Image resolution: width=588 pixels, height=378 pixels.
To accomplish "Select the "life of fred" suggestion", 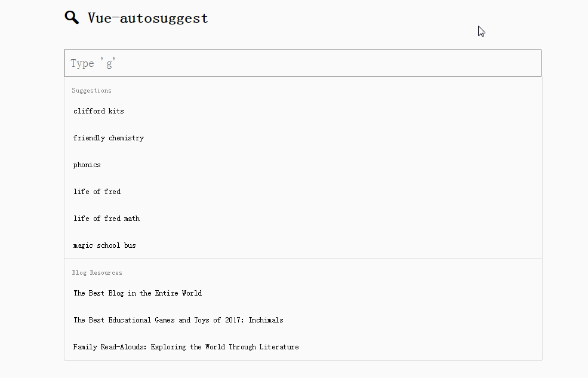I will click(x=97, y=192).
